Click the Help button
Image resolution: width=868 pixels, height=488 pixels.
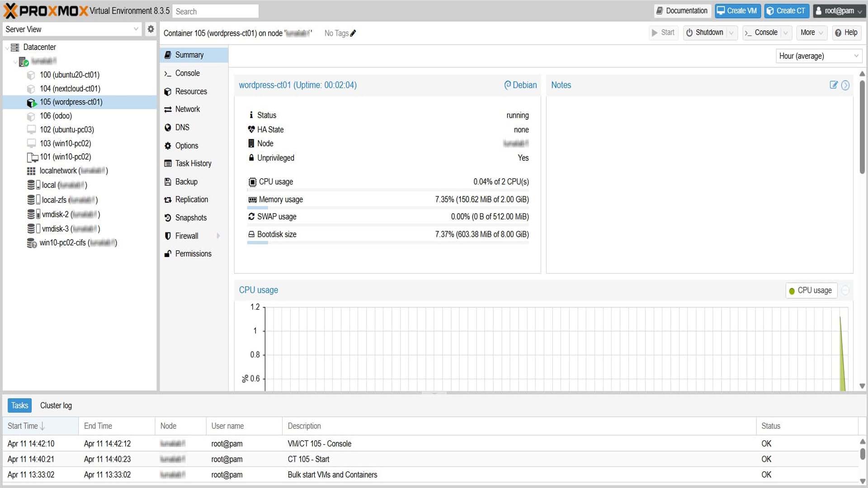(x=846, y=33)
